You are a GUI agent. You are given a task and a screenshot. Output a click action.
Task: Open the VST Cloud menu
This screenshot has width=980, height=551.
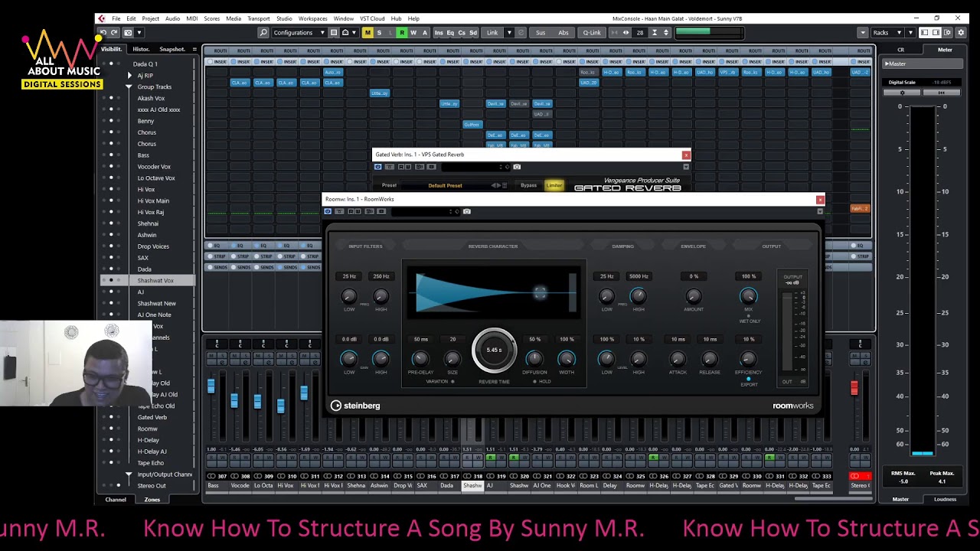click(372, 18)
